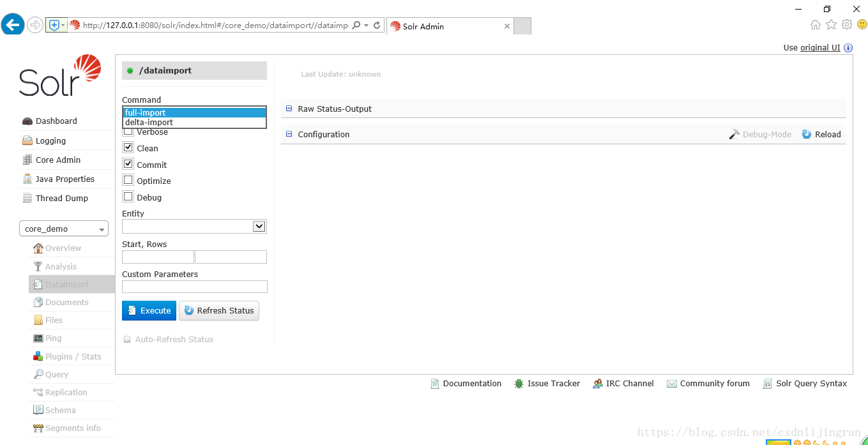Viewport: 868px width, 445px height.
Task: Open the address bar search dropdown arrow
Action: pos(366,26)
